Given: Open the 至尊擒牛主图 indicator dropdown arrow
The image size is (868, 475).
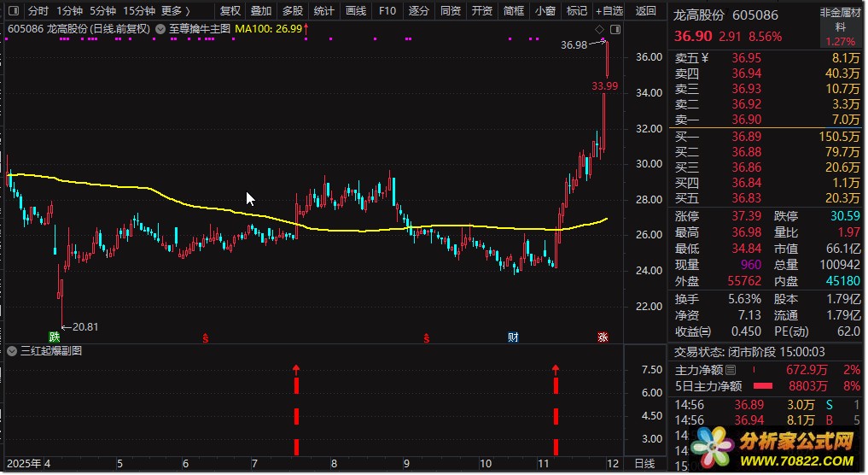Looking at the screenshot, I should (159, 28).
